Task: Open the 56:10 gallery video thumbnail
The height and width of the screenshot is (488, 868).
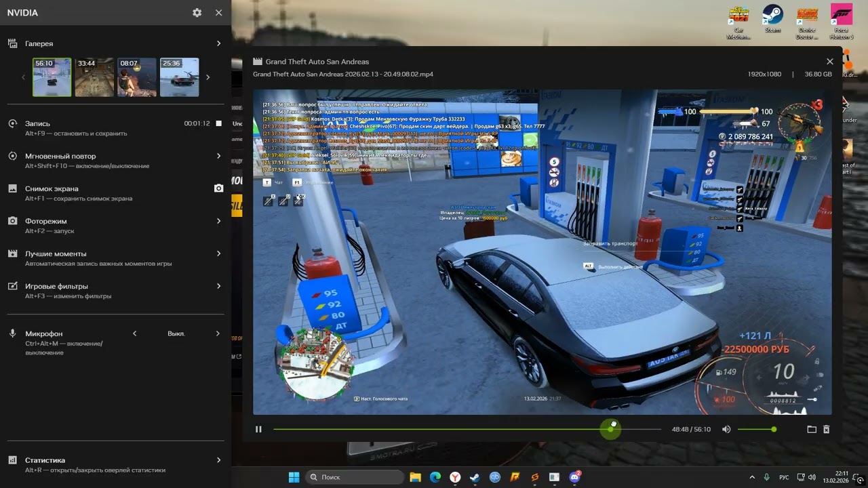Action: click(52, 77)
